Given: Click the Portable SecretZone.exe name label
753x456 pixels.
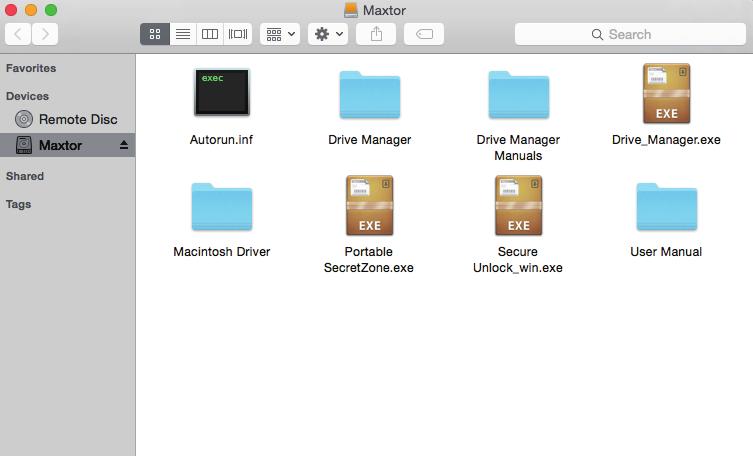Looking at the screenshot, I should [x=369, y=260].
